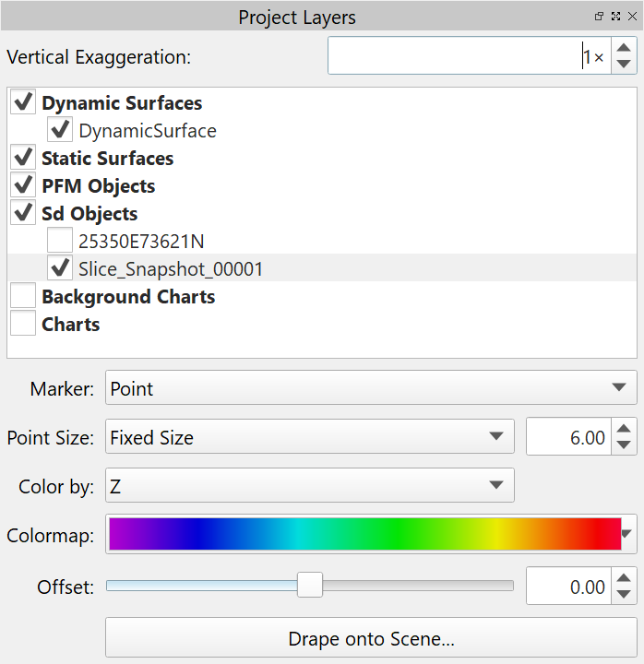
Task: Enable the Charts layer checkbox
Action: [24, 325]
